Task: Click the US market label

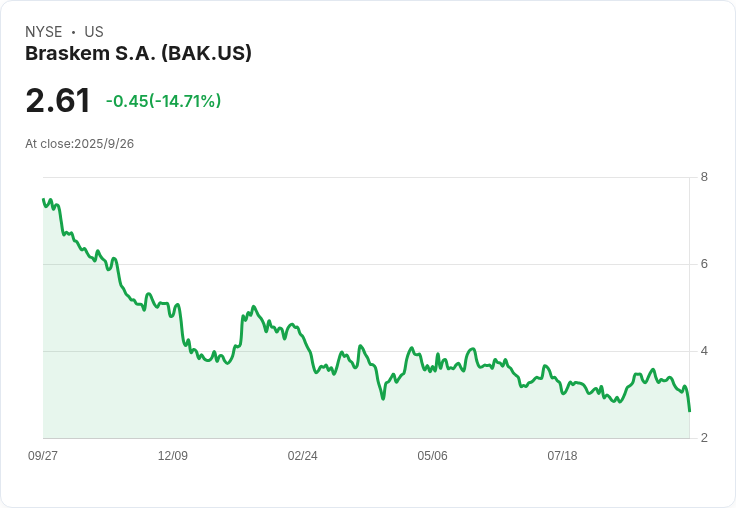Action: 94,32
